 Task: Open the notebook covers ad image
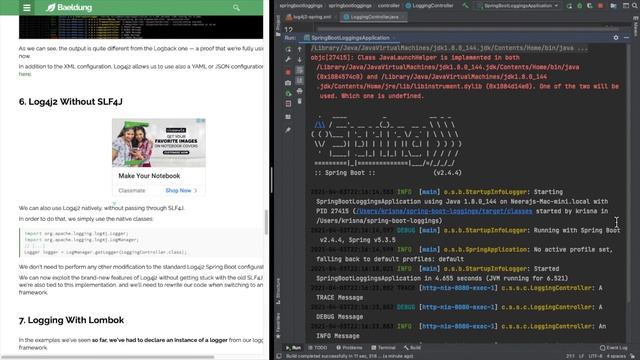(x=159, y=143)
